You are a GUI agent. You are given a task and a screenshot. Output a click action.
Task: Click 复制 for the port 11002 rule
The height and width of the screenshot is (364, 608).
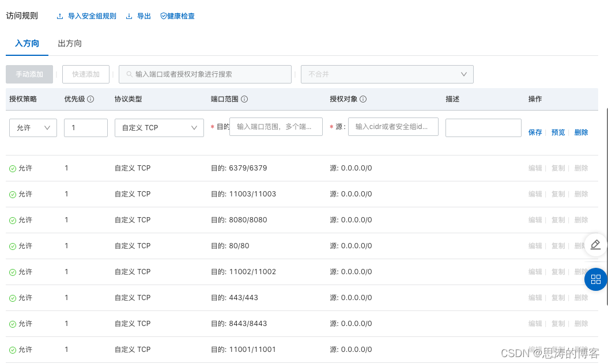558,272
